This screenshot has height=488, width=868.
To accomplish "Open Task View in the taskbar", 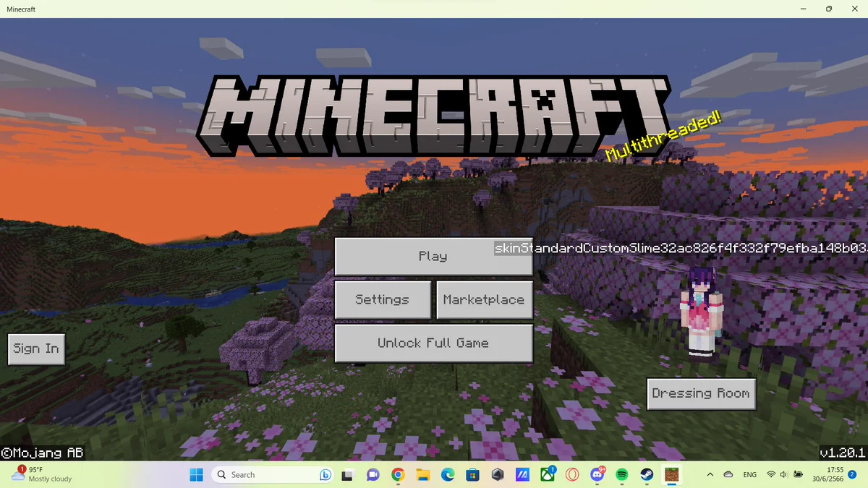I will pos(348,474).
